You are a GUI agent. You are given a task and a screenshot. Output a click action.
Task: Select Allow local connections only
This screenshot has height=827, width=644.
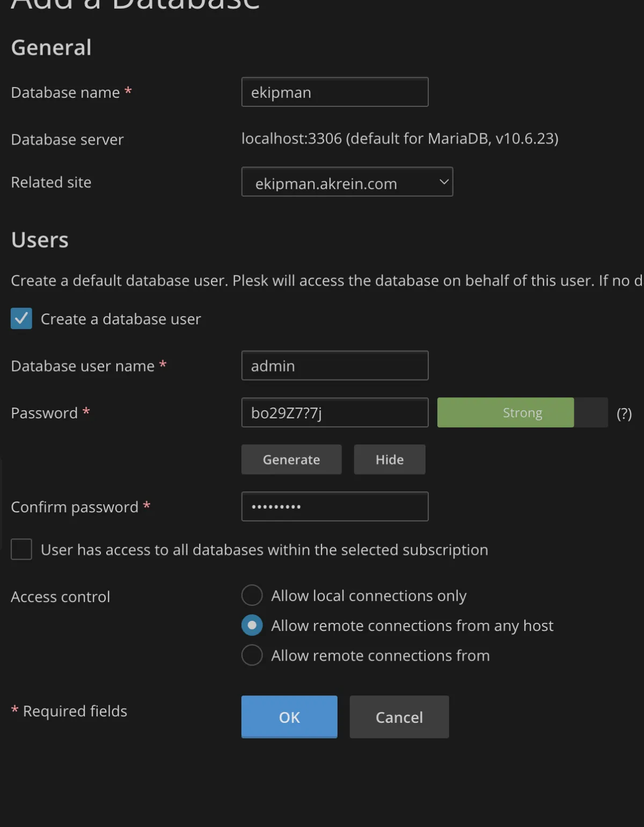coord(252,596)
